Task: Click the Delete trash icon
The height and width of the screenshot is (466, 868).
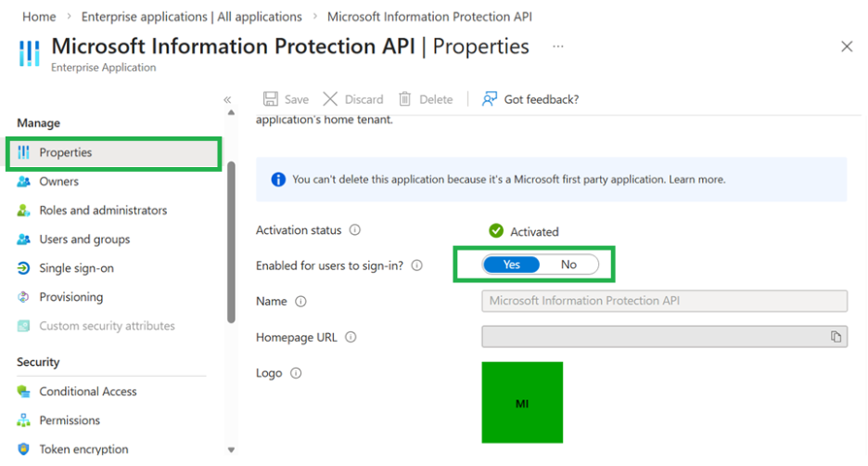Action: [405, 99]
